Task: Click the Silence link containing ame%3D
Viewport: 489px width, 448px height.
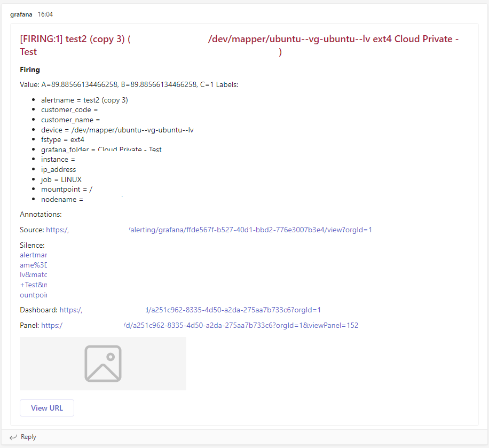Action: click(x=33, y=265)
